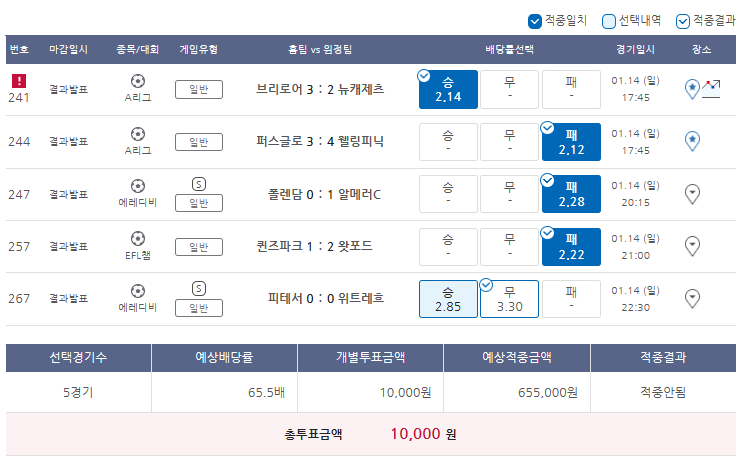
Task: Click the S badge icon for match 247
Action: pyautogui.click(x=199, y=184)
